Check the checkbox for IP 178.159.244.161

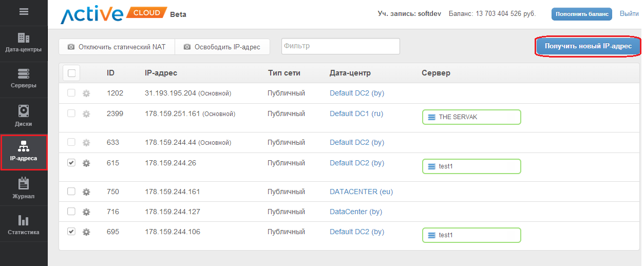click(x=71, y=192)
